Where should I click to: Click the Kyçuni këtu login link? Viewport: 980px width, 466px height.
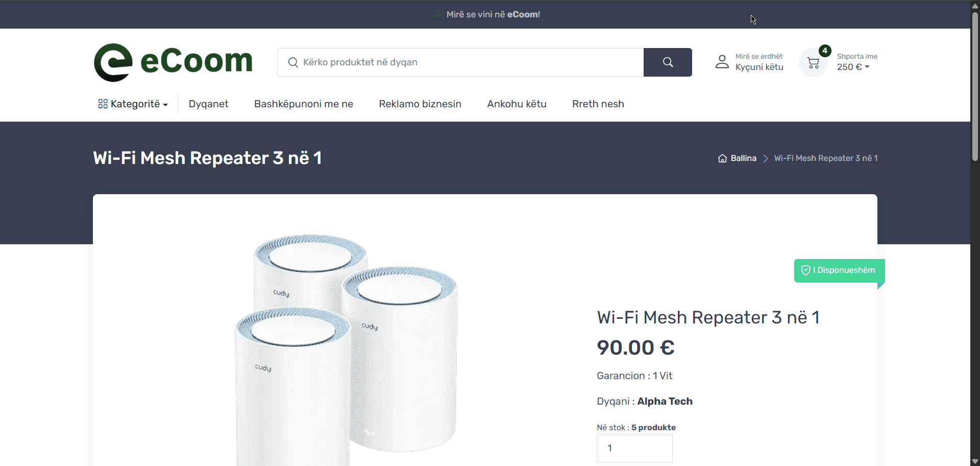759,67
